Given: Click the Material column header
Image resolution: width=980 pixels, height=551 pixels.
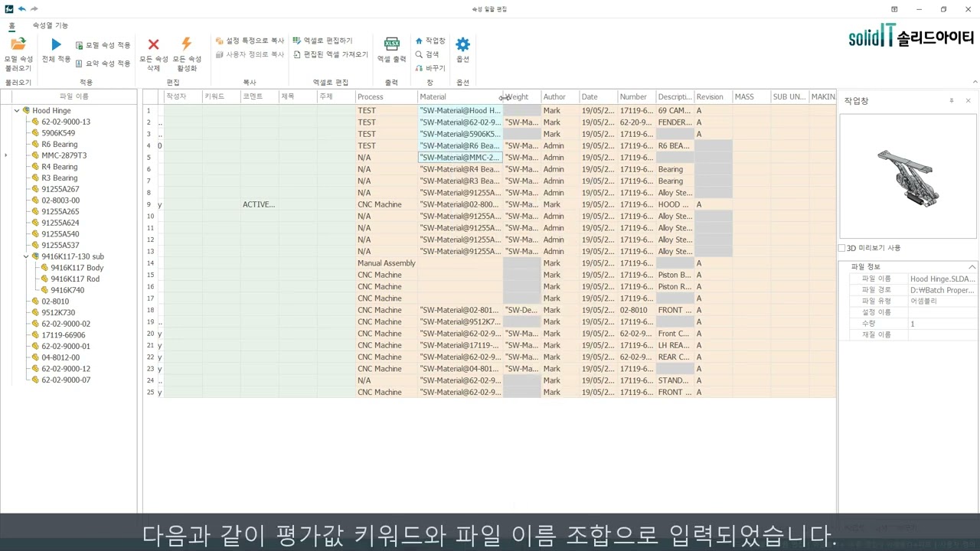Looking at the screenshot, I should [x=460, y=97].
